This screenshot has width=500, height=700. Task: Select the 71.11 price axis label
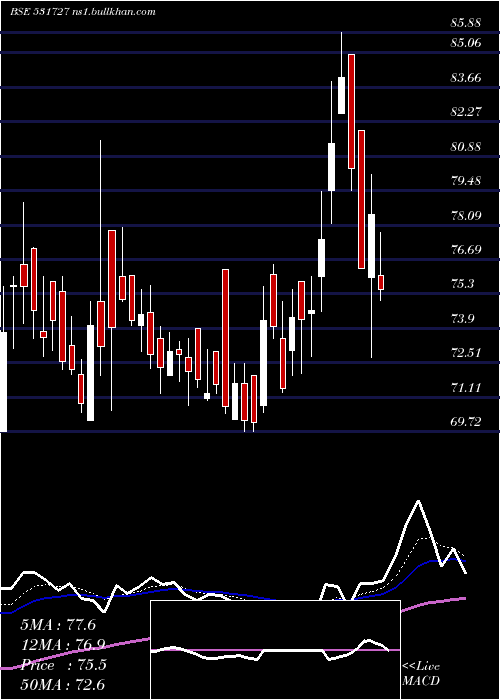tap(466, 388)
